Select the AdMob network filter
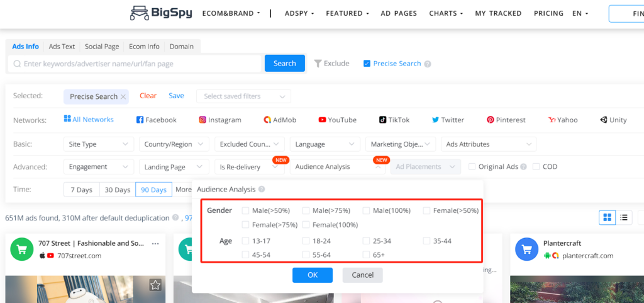The width and height of the screenshot is (644, 303). 280,120
